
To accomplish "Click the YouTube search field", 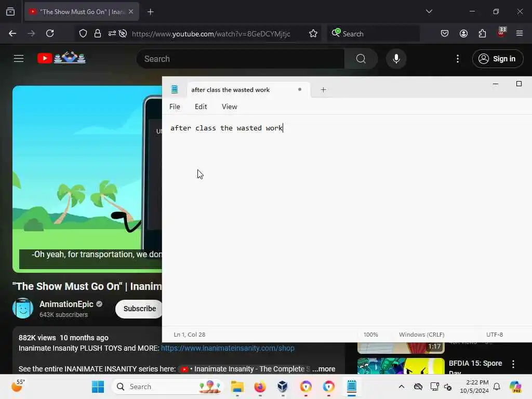I will [240, 59].
